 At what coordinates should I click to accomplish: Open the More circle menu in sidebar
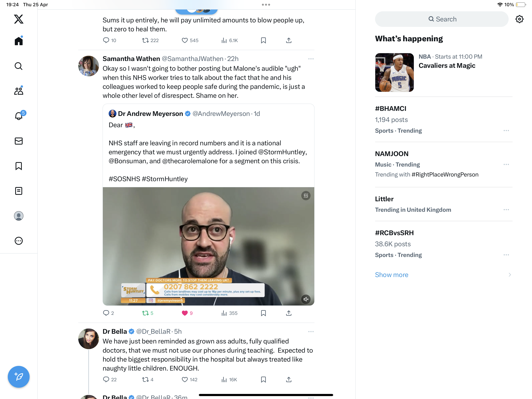pyautogui.click(x=18, y=241)
